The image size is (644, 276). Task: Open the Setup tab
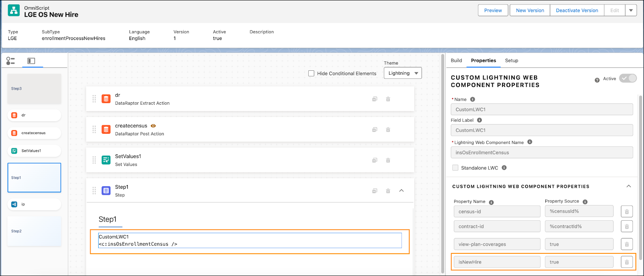click(x=511, y=61)
